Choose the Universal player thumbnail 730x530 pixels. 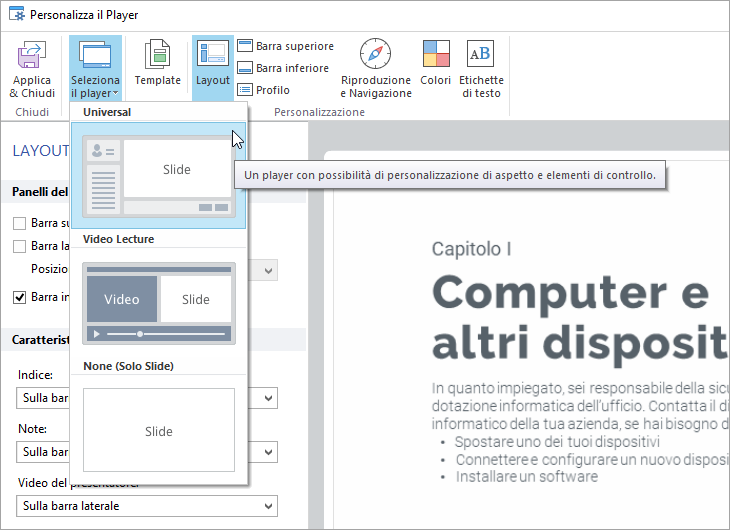pyautogui.click(x=159, y=176)
